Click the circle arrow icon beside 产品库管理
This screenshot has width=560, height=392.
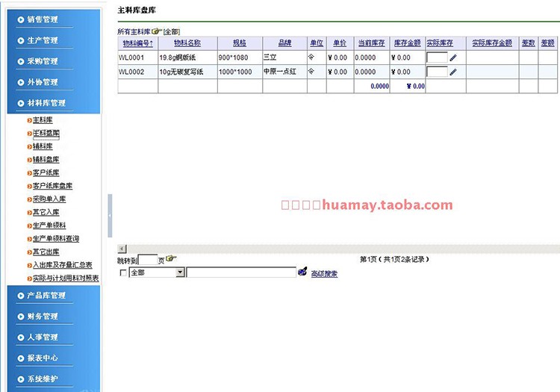pos(21,296)
